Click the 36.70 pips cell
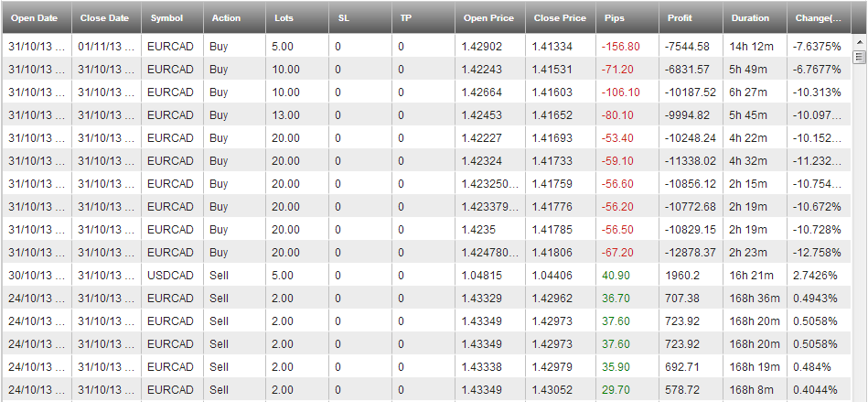Screen dimensions: 868x402 tap(616, 299)
